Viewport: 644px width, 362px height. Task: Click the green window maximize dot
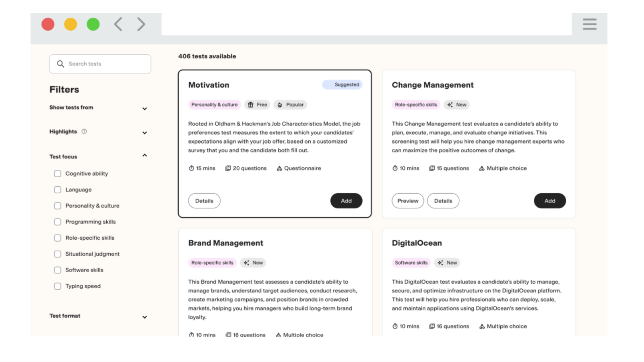click(93, 24)
